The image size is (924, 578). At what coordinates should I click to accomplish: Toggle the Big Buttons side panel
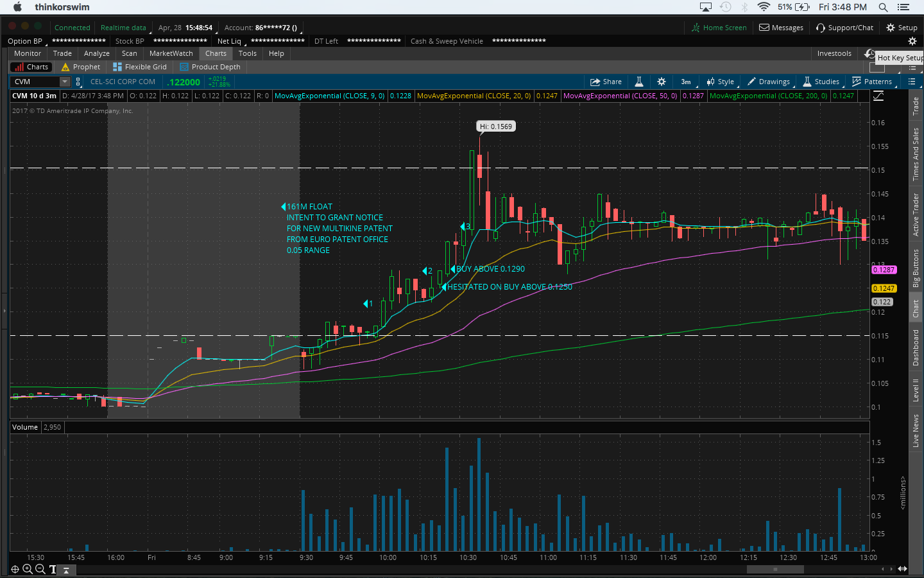(916, 268)
